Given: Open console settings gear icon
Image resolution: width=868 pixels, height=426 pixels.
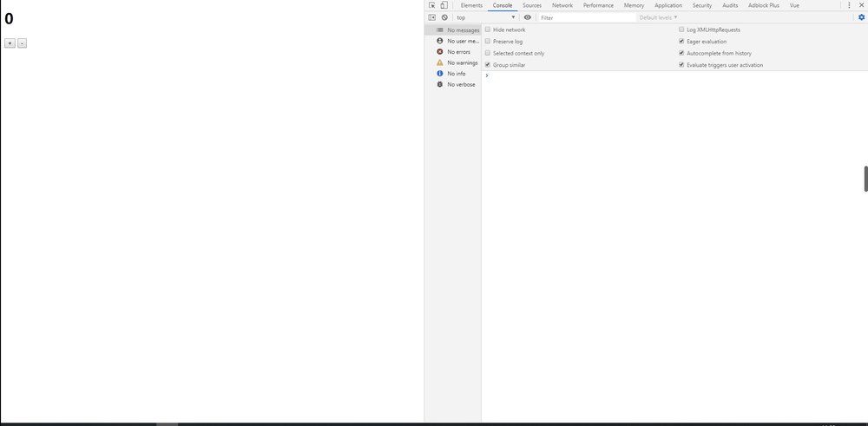Looking at the screenshot, I should pos(861,17).
